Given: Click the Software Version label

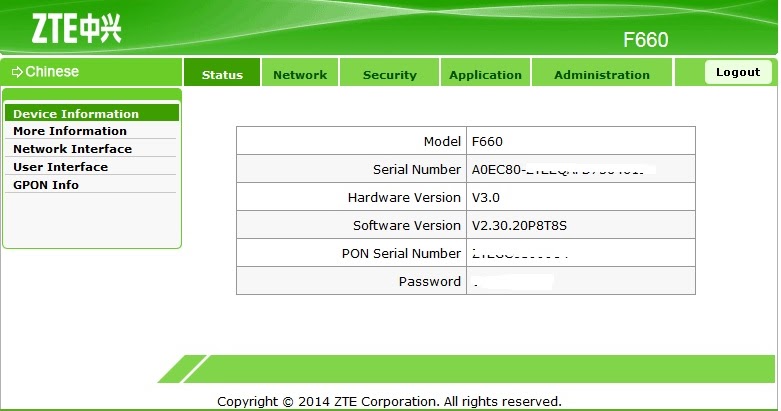Looking at the screenshot, I should [x=406, y=225].
